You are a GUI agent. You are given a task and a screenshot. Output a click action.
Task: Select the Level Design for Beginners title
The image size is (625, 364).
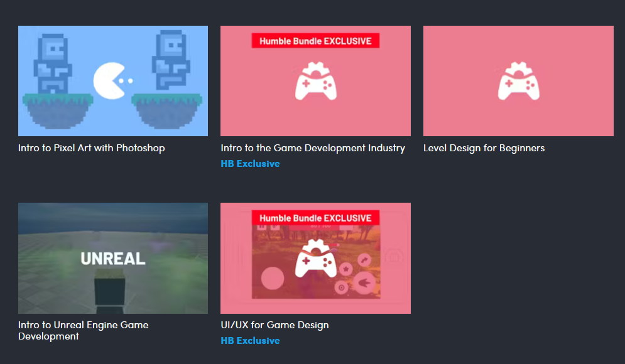[484, 149]
